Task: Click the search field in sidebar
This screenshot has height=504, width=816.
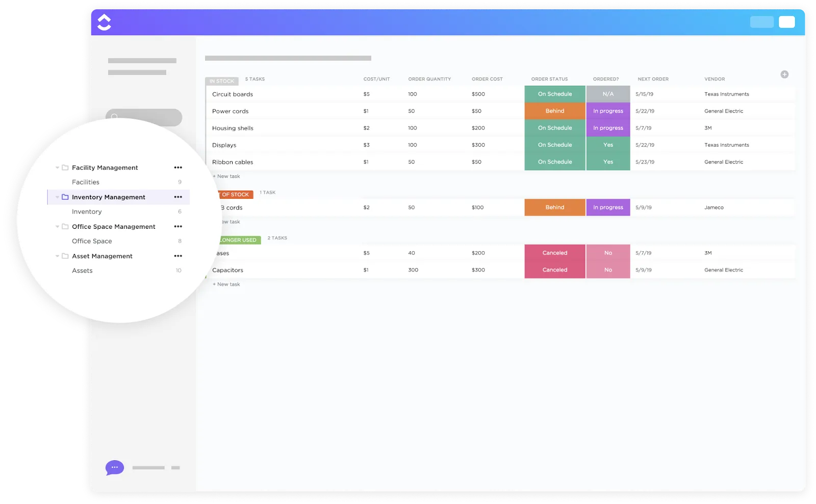Action: [144, 117]
